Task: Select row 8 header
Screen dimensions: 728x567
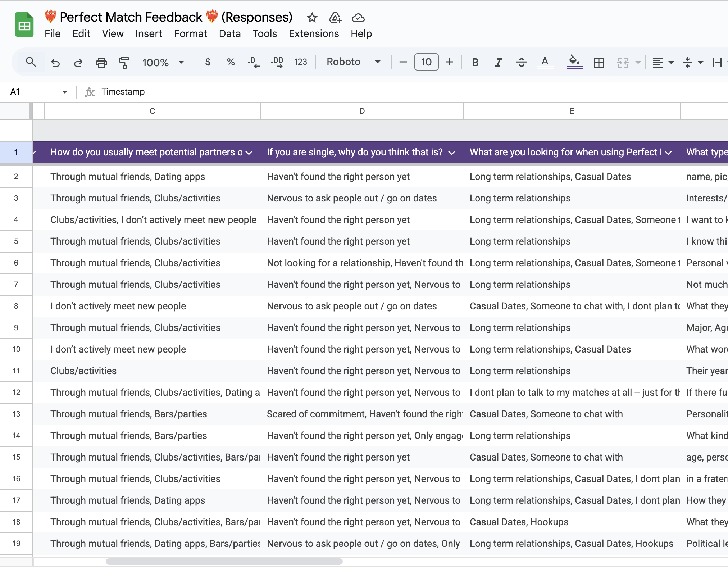Action: click(x=16, y=306)
